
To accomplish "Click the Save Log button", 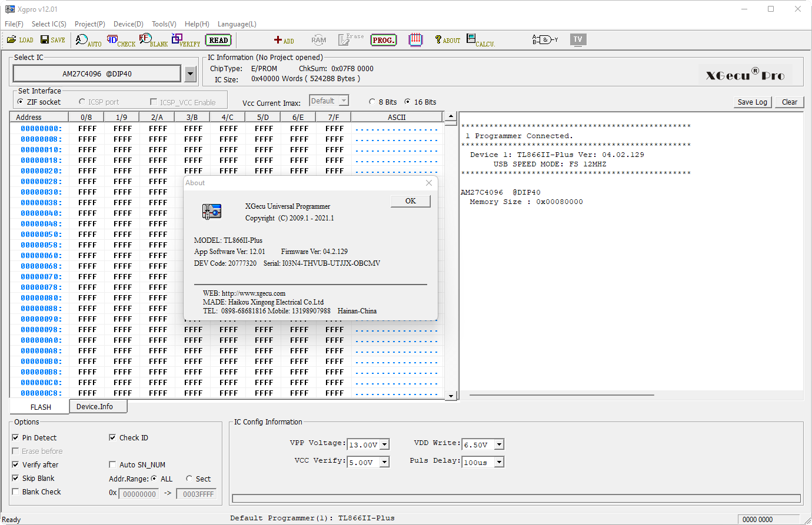I will tap(753, 102).
